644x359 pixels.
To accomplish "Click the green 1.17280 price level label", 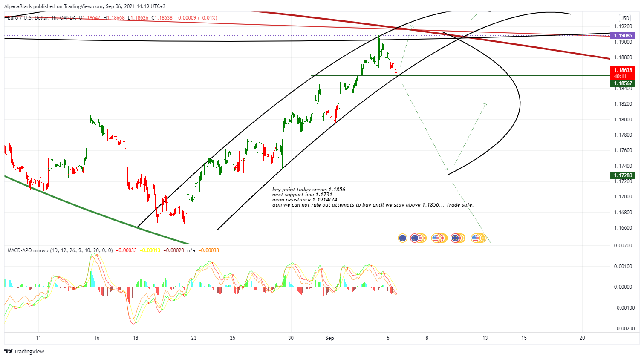I will point(623,175).
